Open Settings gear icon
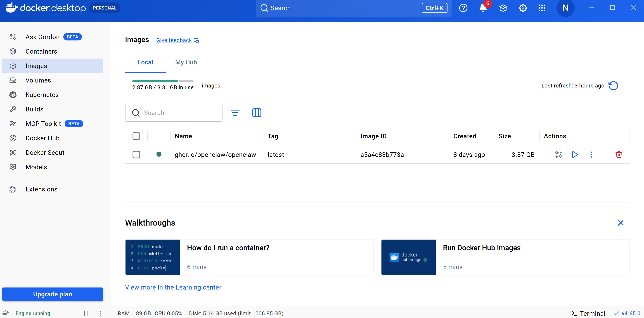The height and width of the screenshot is (318, 644). click(x=523, y=8)
